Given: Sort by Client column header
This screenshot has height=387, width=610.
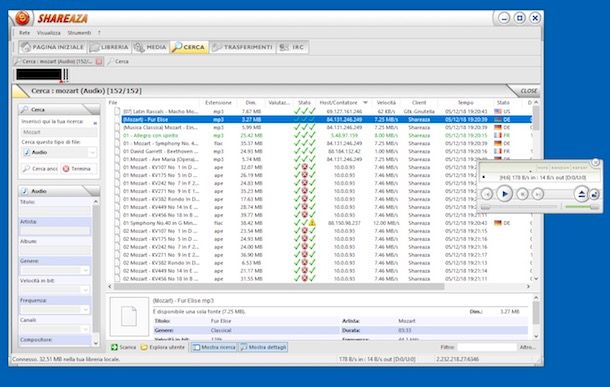Looking at the screenshot, I should (419, 103).
